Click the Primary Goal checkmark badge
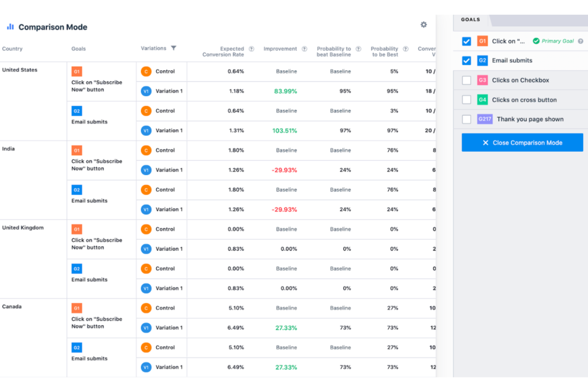 pyautogui.click(x=536, y=41)
